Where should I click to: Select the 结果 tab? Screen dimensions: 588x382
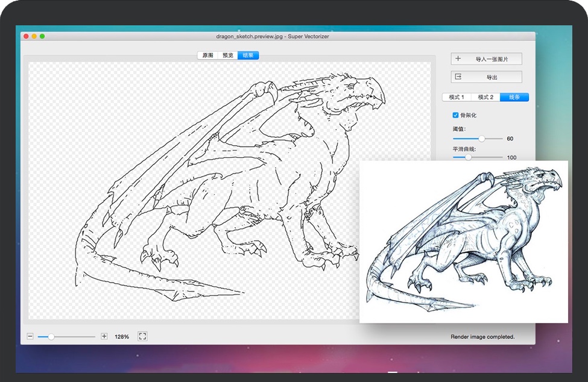[x=247, y=55]
